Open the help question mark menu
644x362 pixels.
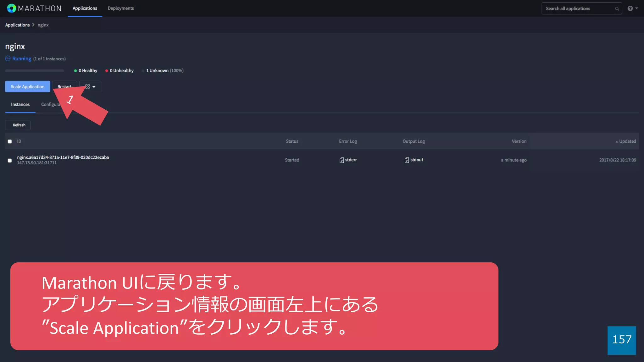coord(633,8)
